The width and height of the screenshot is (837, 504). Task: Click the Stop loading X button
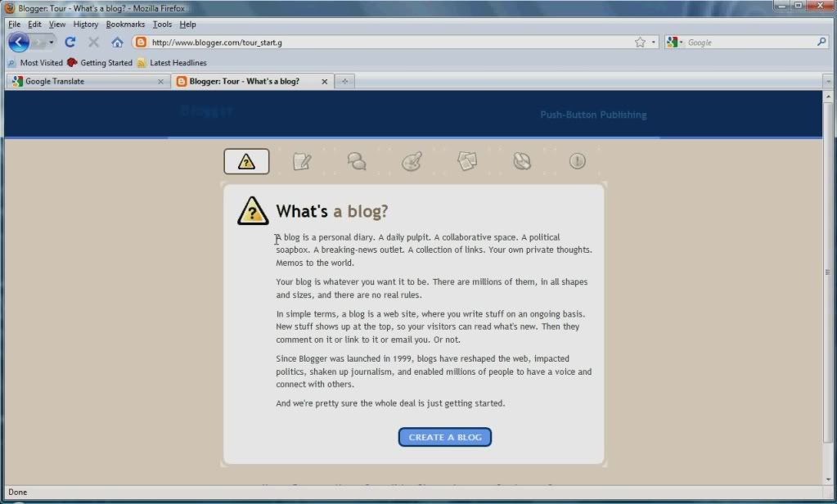93,43
